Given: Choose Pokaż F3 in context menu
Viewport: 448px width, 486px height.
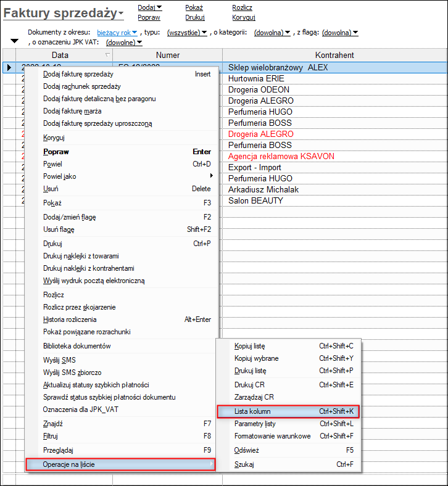Looking at the screenshot, I should click(x=127, y=203).
